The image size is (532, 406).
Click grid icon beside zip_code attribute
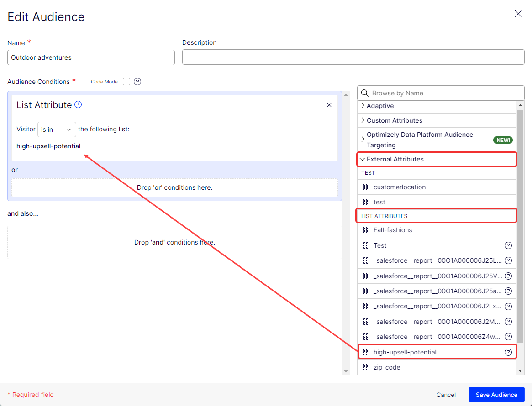pyautogui.click(x=365, y=367)
